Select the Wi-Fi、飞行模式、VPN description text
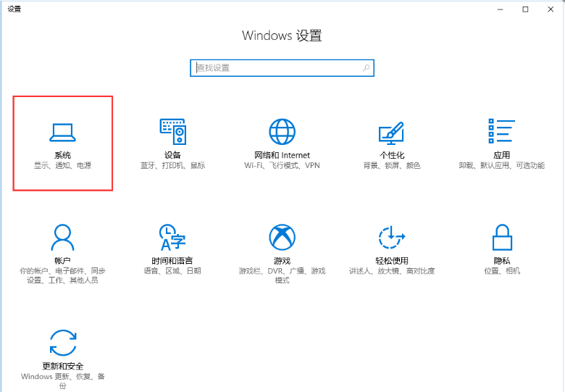 pos(282,166)
